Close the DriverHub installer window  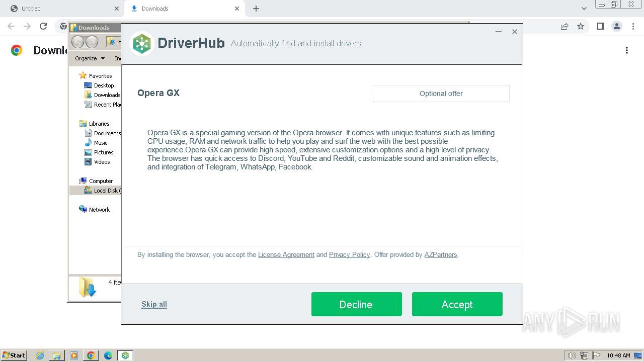coord(515,32)
